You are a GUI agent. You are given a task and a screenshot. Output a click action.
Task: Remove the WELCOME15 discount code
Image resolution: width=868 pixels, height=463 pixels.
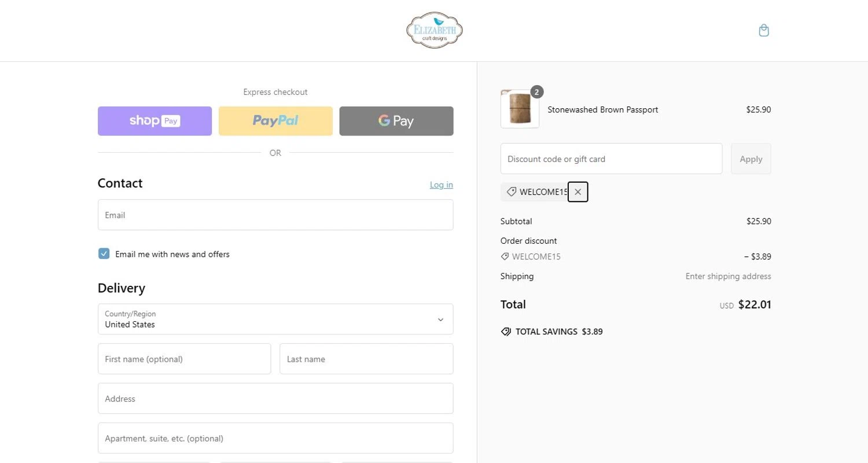pyautogui.click(x=578, y=192)
